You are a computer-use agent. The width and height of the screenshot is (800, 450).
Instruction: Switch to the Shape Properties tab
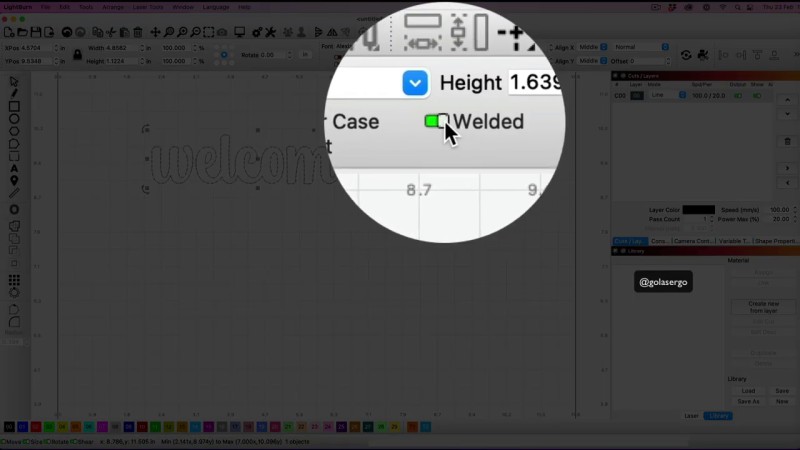(x=776, y=241)
